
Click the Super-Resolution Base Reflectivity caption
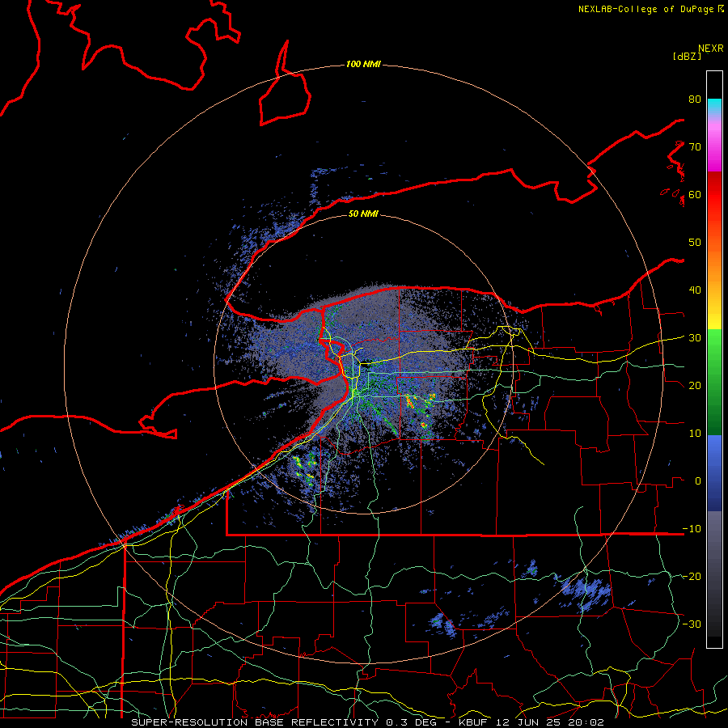click(x=367, y=722)
